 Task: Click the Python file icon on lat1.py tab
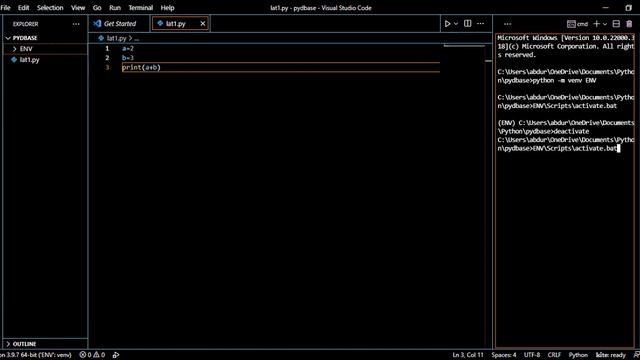pos(160,24)
